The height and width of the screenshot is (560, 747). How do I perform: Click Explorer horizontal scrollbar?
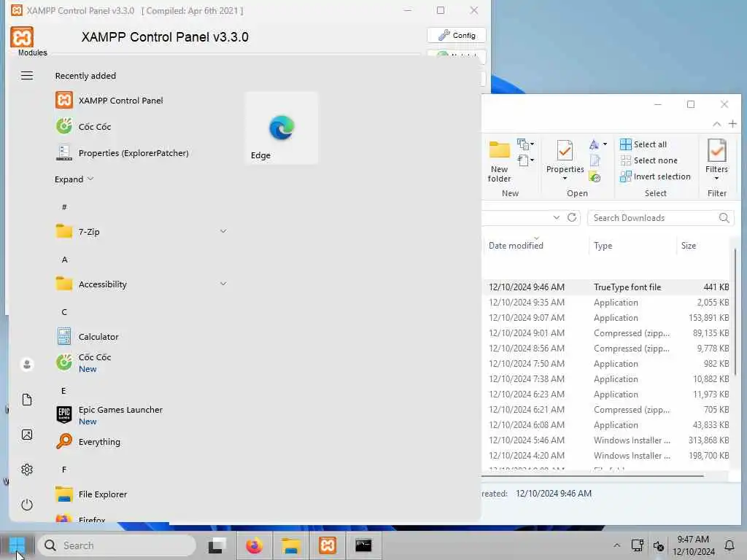(592, 475)
